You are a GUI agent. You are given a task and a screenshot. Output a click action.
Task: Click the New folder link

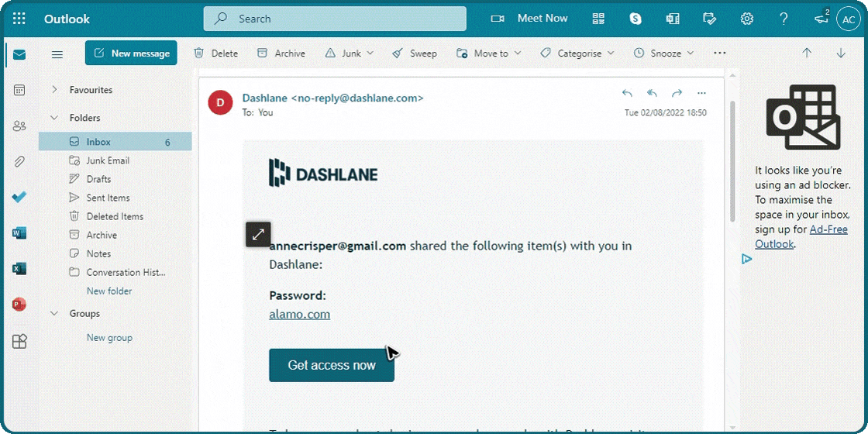(109, 291)
